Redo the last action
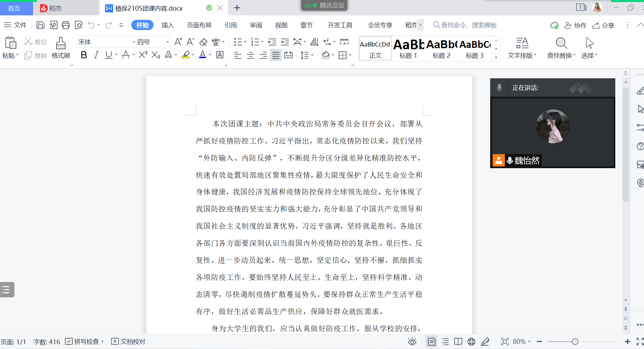Image resolution: width=644 pixels, height=349 pixels. pyautogui.click(x=109, y=25)
